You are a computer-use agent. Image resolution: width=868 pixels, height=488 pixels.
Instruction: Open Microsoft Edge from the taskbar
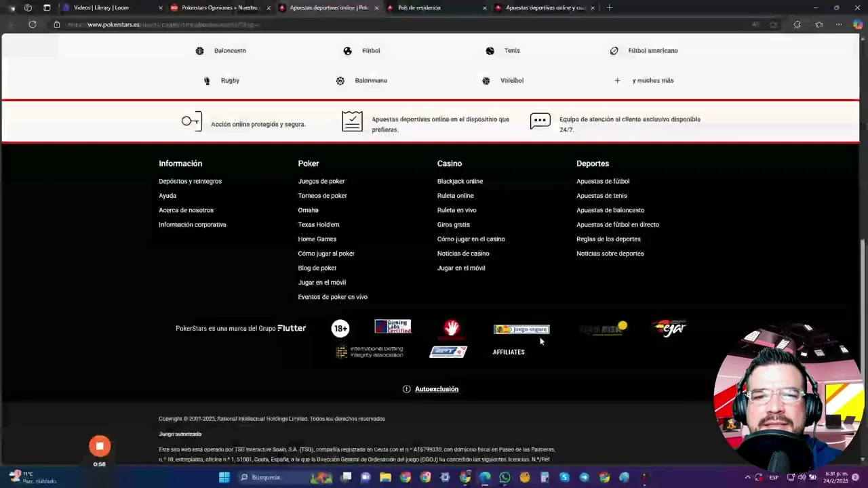tap(485, 477)
